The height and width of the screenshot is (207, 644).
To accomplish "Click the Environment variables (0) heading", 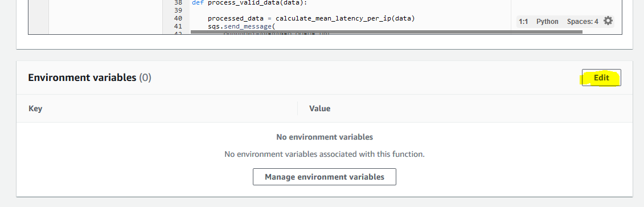I will (89, 78).
